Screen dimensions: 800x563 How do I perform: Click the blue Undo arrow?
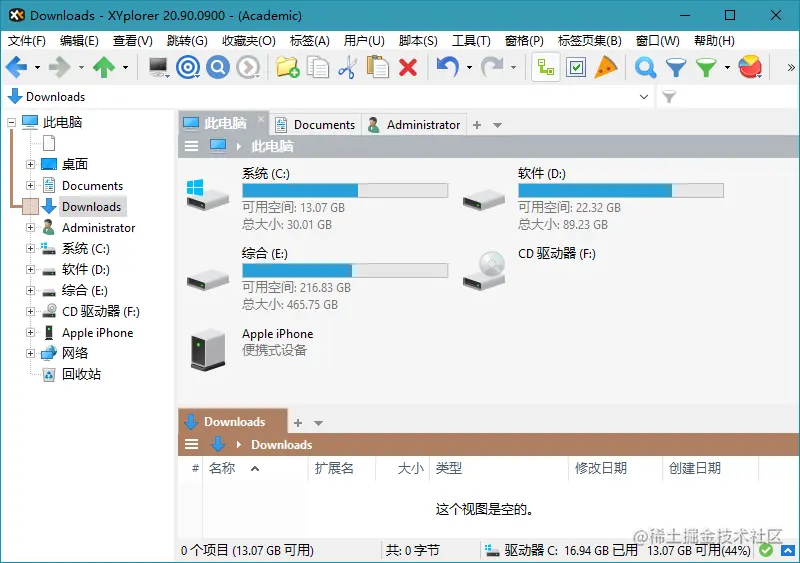pyautogui.click(x=447, y=67)
